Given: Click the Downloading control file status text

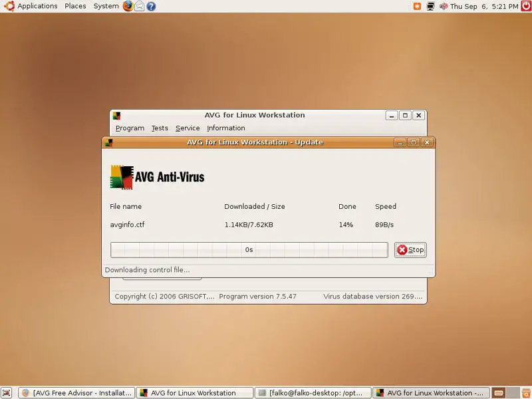Looking at the screenshot, I should click(147, 270).
